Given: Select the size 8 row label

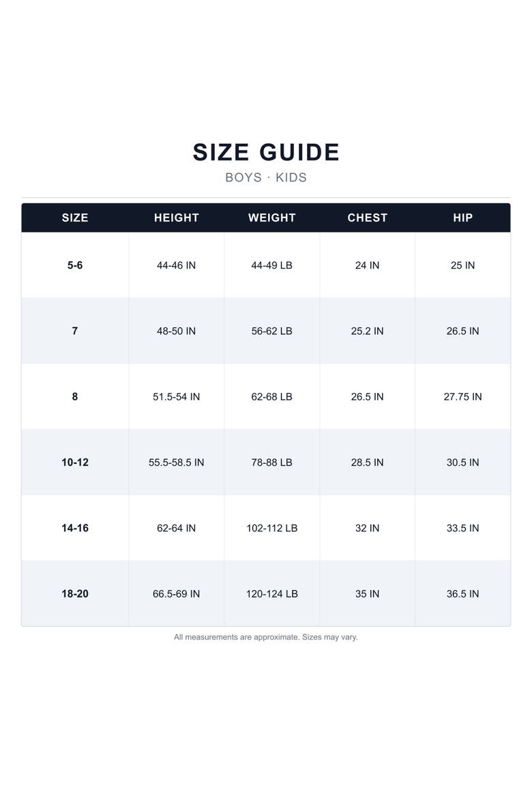Looking at the screenshot, I should click(75, 396).
